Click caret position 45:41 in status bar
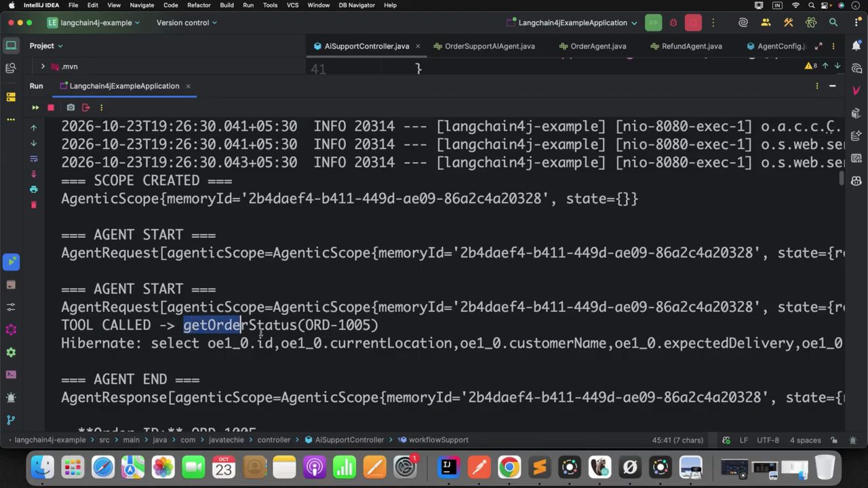Image resolution: width=868 pixels, height=488 pixels. pos(677,440)
